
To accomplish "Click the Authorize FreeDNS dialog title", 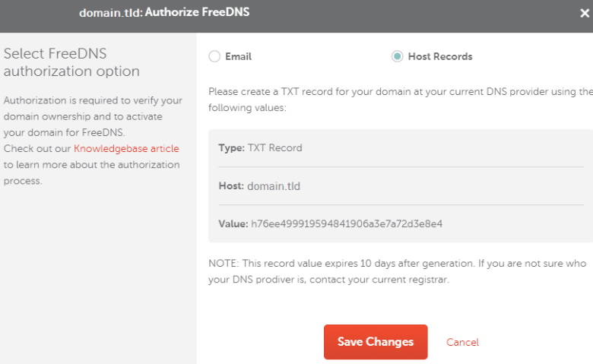I will click(x=197, y=12).
